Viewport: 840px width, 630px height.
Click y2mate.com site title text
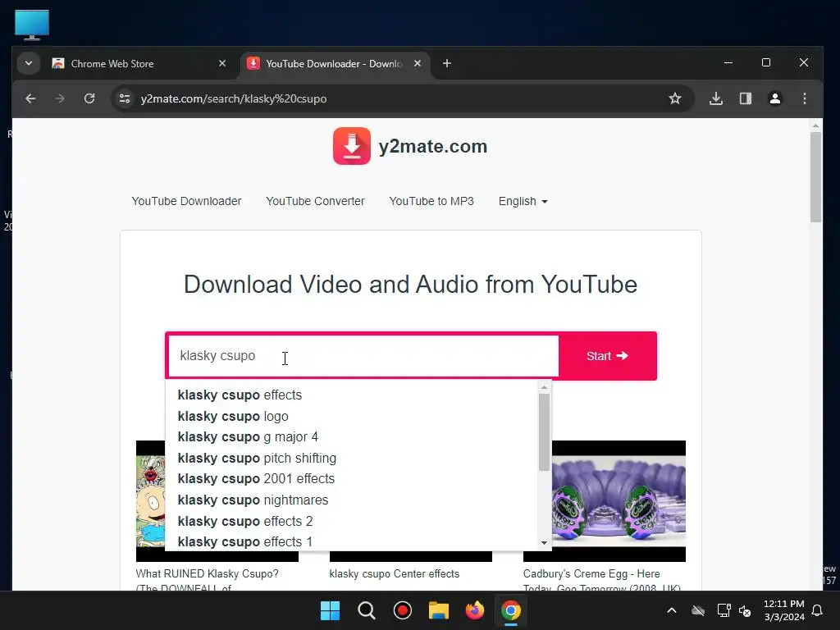click(433, 146)
